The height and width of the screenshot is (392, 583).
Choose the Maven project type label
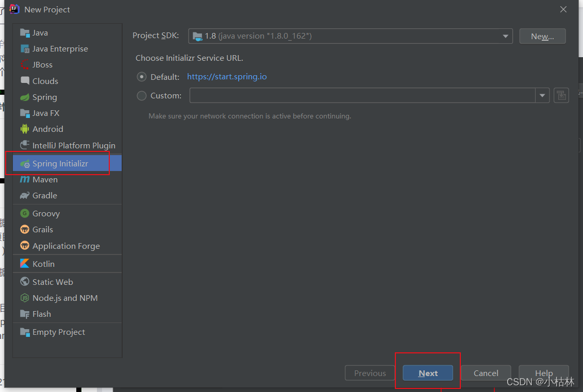[45, 179]
